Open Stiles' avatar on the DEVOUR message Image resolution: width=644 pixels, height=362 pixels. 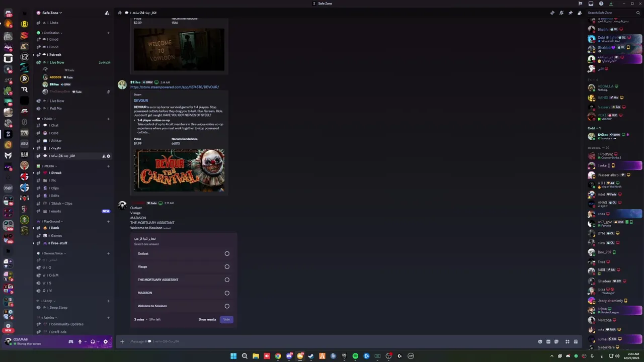pyautogui.click(x=122, y=84)
